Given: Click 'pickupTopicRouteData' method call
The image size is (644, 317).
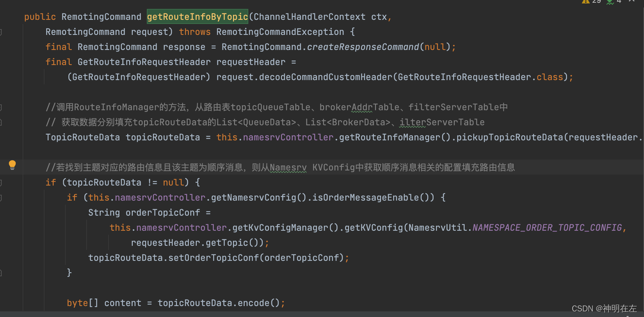Looking at the screenshot, I should point(510,137).
